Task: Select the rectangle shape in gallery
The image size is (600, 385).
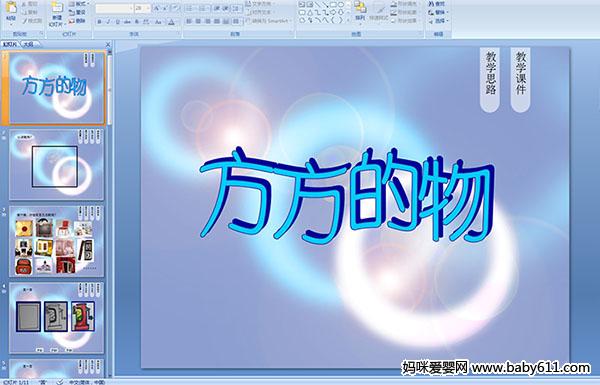Action: click(x=334, y=5)
